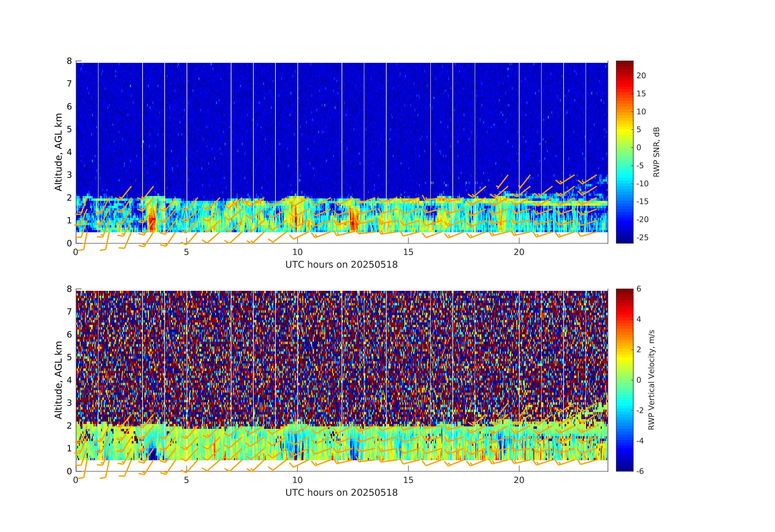
Task: Click bottom plot's 'UTC hours on 20250518' title
Action: pos(341,493)
